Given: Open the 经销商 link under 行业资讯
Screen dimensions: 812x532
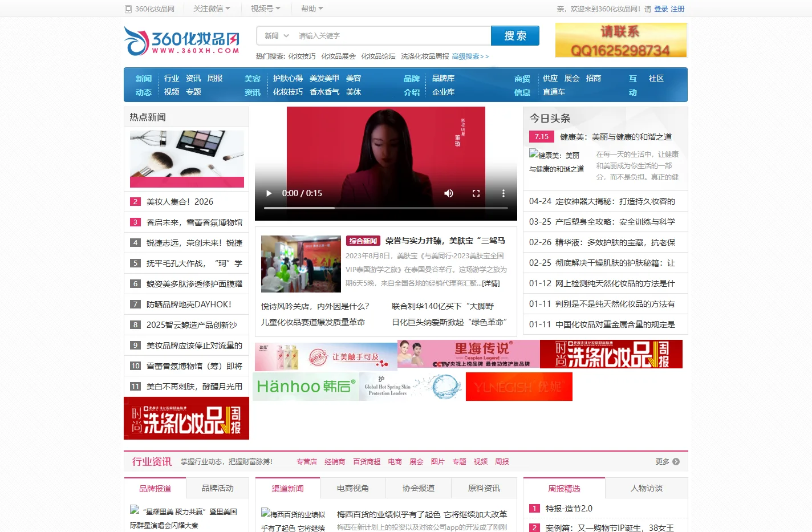Looking at the screenshot, I should point(335,462).
